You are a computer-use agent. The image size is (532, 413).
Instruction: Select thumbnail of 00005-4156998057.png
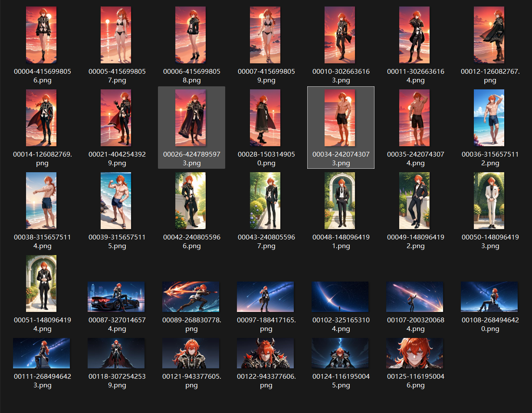116,35
